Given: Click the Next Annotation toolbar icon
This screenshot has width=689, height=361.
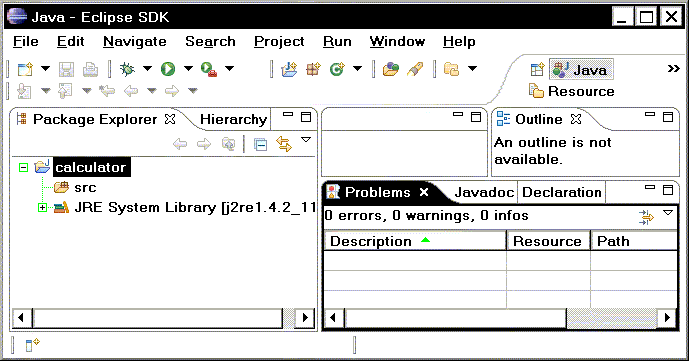Looking at the screenshot, I should pyautogui.click(x=24, y=91).
